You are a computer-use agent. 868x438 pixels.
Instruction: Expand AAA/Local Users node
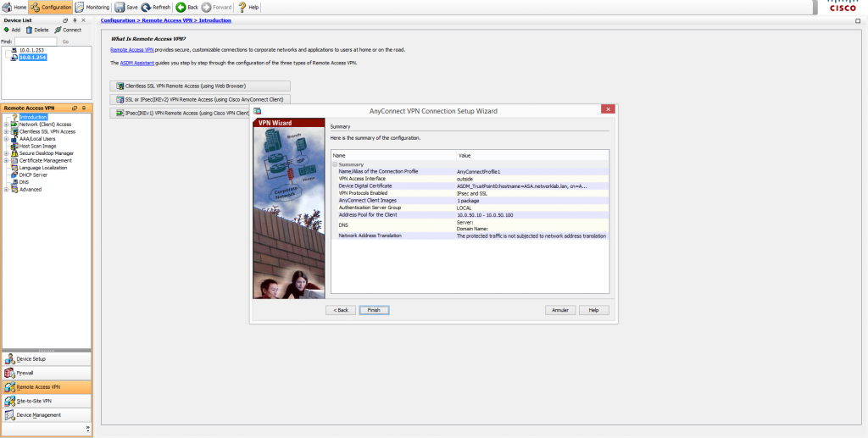coord(6,139)
